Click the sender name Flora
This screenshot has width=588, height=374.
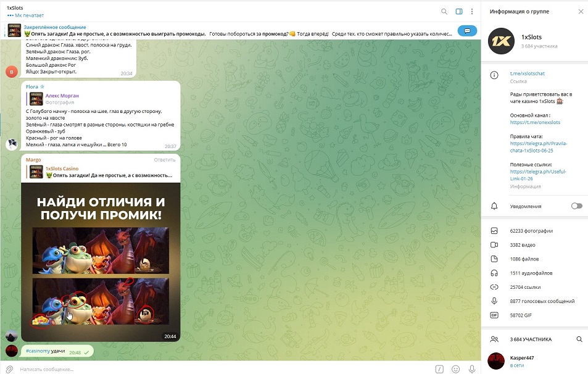(32, 86)
